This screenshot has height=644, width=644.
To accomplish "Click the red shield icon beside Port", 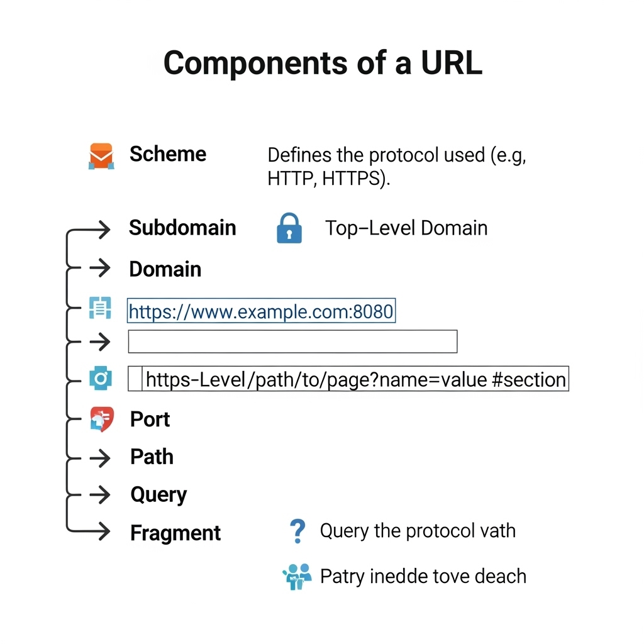I will coord(102,419).
